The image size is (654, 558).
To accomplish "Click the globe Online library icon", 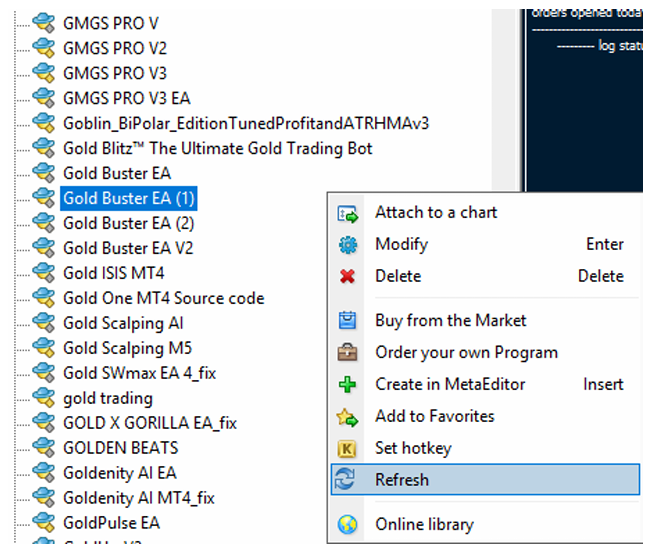I will 347,525.
